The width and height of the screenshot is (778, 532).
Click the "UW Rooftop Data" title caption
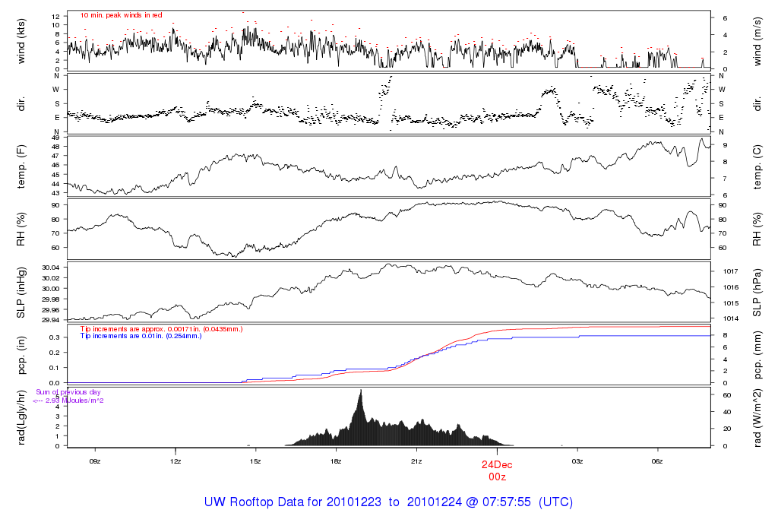pyautogui.click(x=388, y=502)
